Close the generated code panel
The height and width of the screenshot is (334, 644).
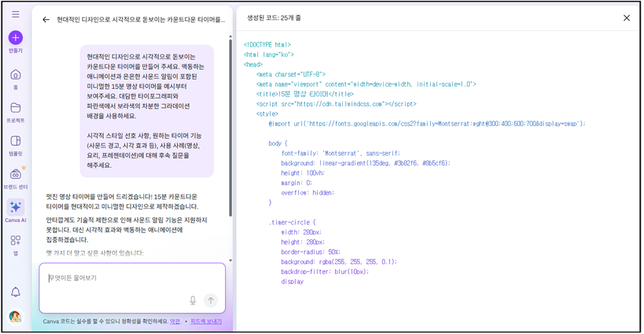click(x=626, y=18)
